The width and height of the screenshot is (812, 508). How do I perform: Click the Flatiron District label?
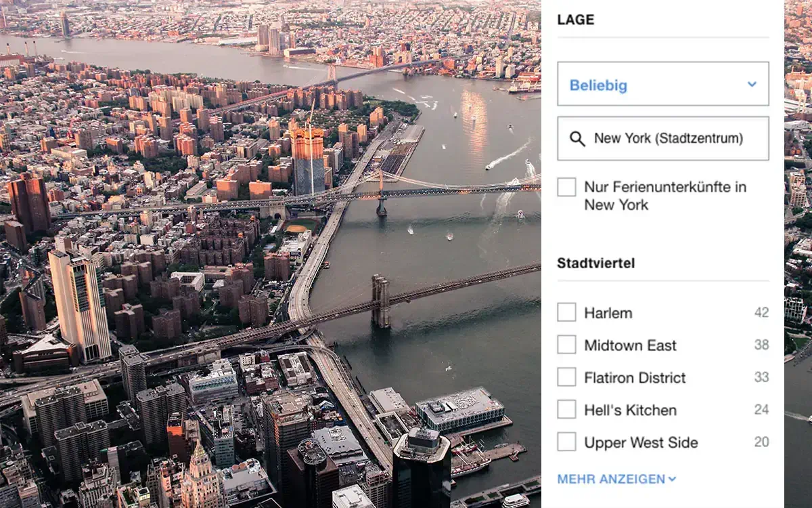pyautogui.click(x=635, y=378)
